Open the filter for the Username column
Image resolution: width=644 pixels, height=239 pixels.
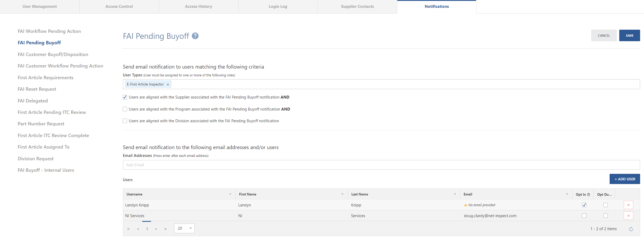coord(230,194)
